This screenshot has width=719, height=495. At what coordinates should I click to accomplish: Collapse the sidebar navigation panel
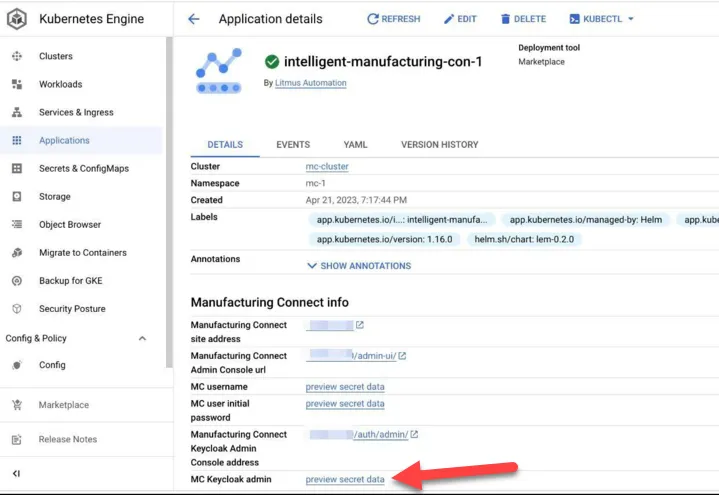pyautogui.click(x=17, y=473)
